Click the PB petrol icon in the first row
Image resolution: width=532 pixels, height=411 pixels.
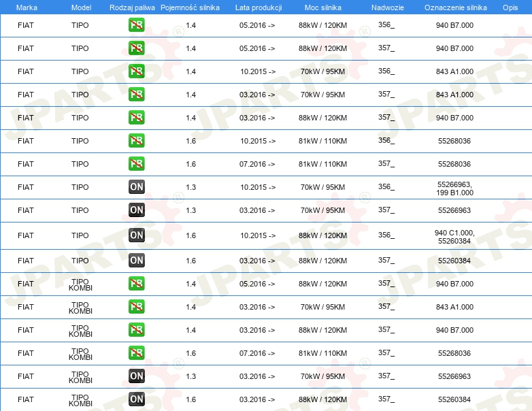point(136,25)
